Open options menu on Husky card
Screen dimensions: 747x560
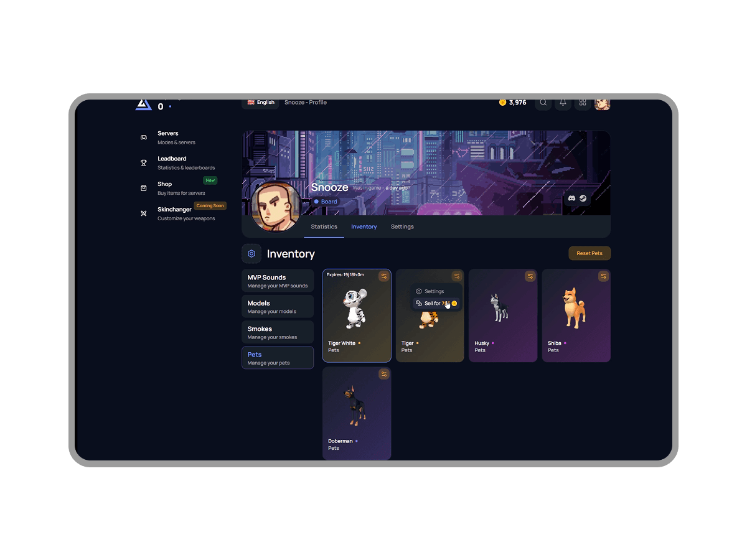coord(530,276)
